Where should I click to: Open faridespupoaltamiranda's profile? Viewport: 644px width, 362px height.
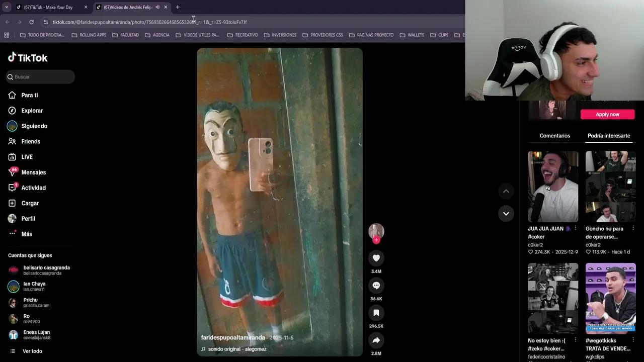pyautogui.click(x=233, y=337)
